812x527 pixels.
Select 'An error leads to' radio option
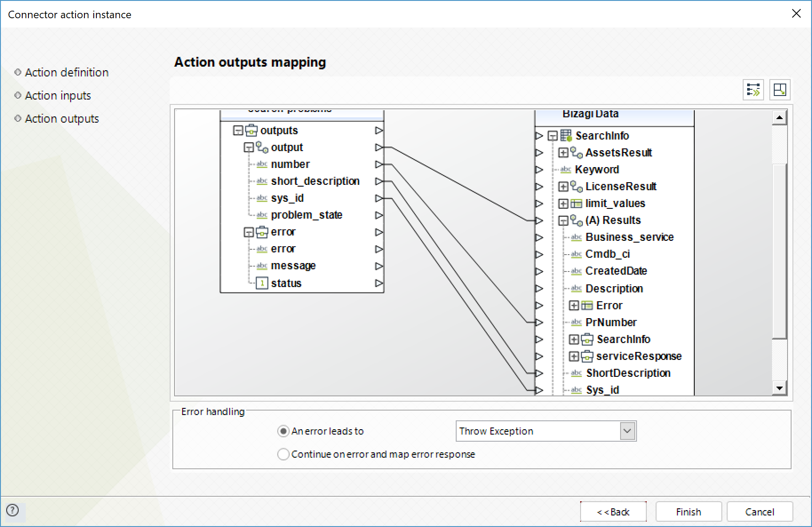(x=283, y=431)
